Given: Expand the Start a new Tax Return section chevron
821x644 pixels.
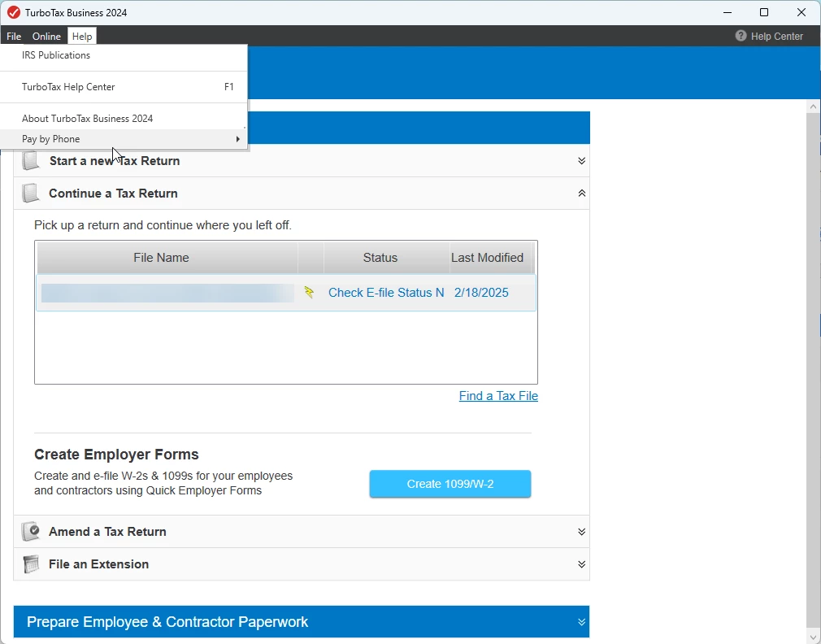Looking at the screenshot, I should [581, 161].
